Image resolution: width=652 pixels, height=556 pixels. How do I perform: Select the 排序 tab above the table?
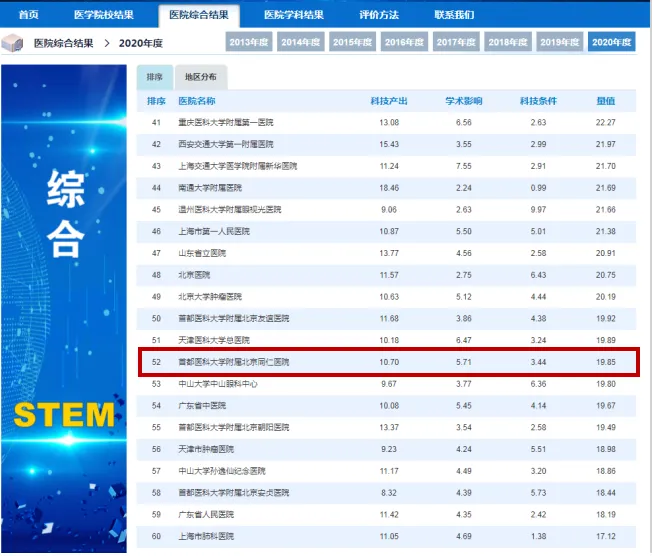point(155,77)
